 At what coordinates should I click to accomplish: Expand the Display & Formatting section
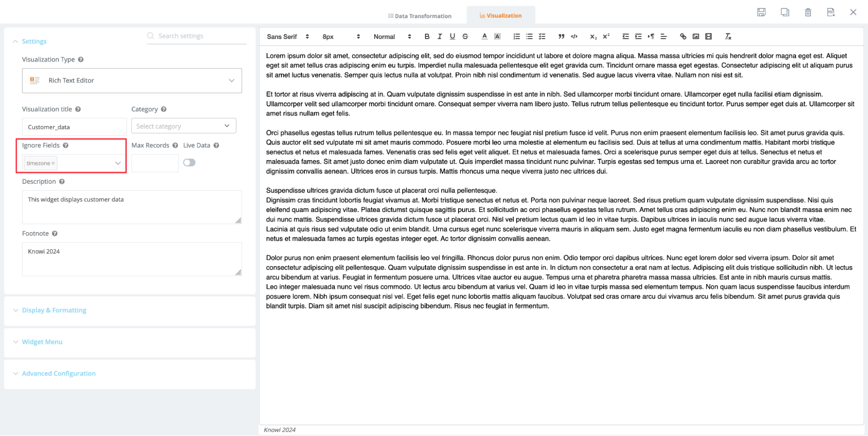(x=54, y=310)
